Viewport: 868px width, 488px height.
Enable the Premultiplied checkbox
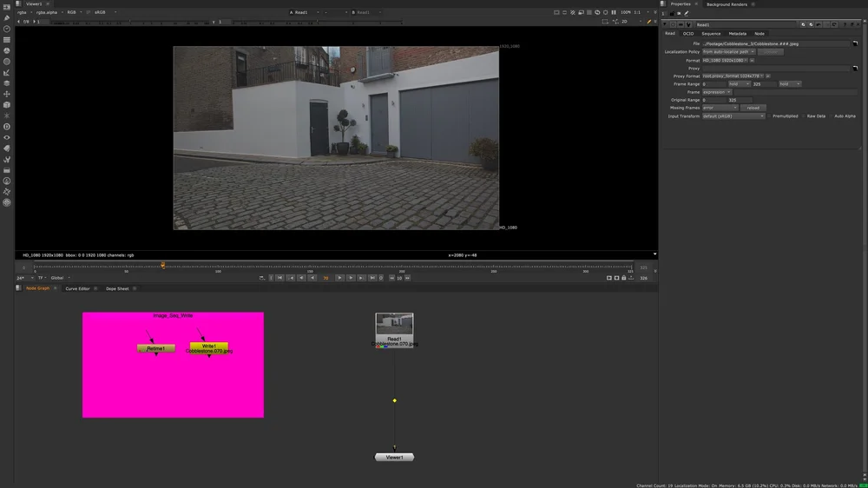point(769,116)
